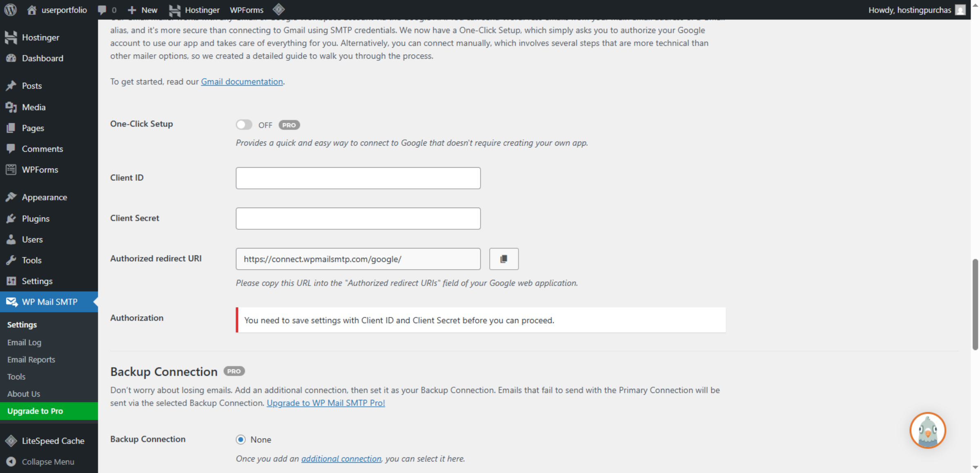Viewport: 980px width, 473px height.
Task: Open the Media library from the sidebar
Action: tap(33, 107)
